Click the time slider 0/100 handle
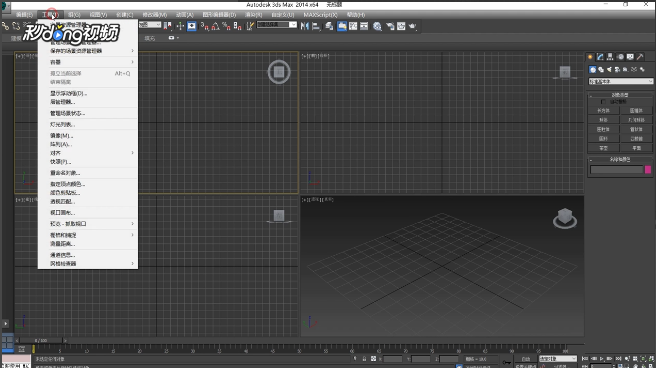 (41, 340)
